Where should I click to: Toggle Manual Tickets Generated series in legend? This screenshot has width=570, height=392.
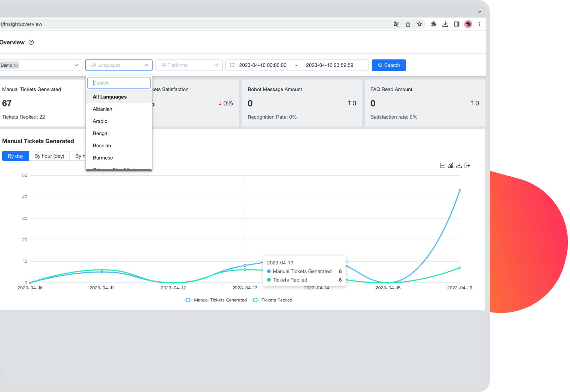[x=215, y=300]
